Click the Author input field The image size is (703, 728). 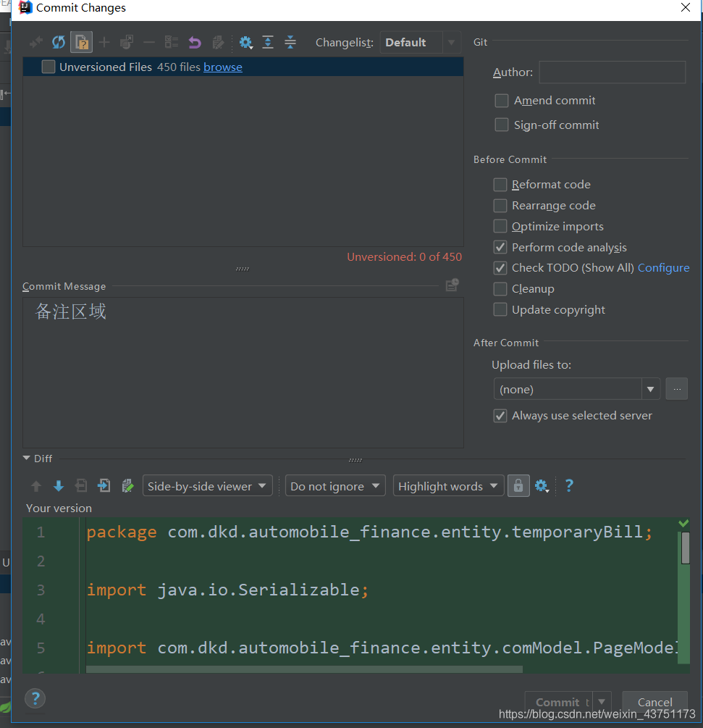(612, 72)
